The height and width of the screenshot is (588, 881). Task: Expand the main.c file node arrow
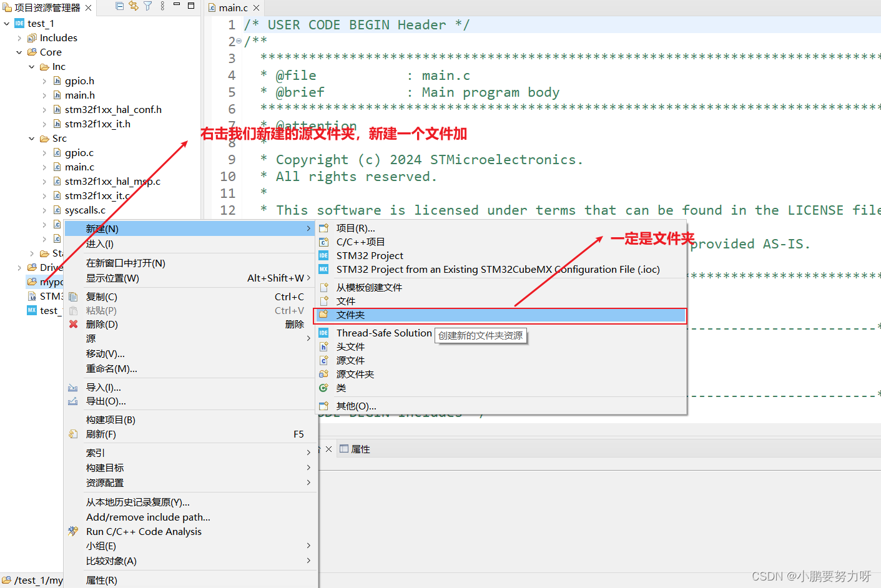pos(44,167)
